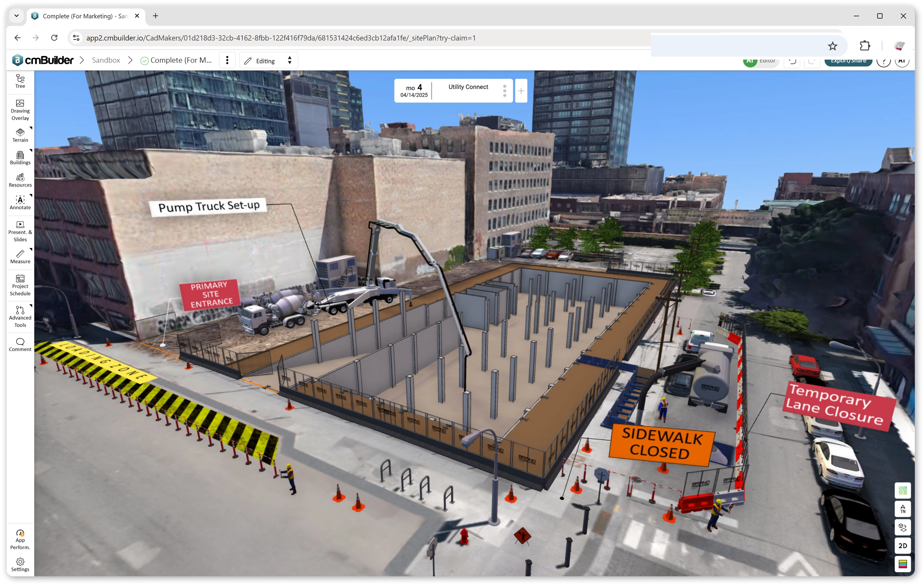Select the Complete (For Marketing) browser tab
This screenshot has height=584, width=924.
click(85, 16)
